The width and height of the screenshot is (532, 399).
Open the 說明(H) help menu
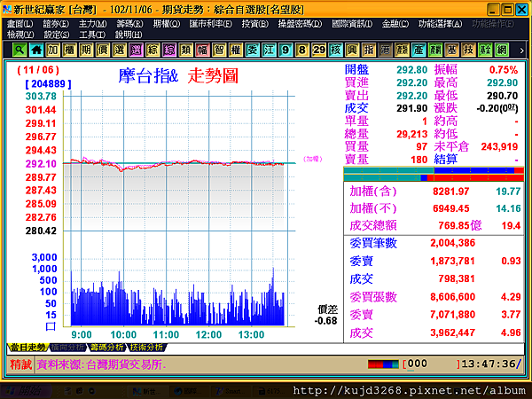(129, 35)
